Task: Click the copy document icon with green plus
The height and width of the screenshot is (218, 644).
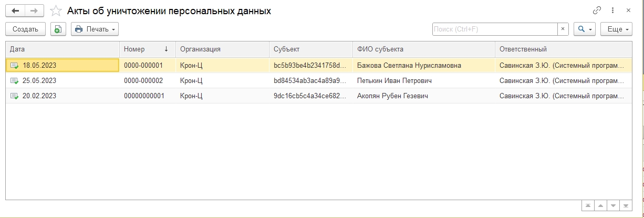Action: coord(58,29)
